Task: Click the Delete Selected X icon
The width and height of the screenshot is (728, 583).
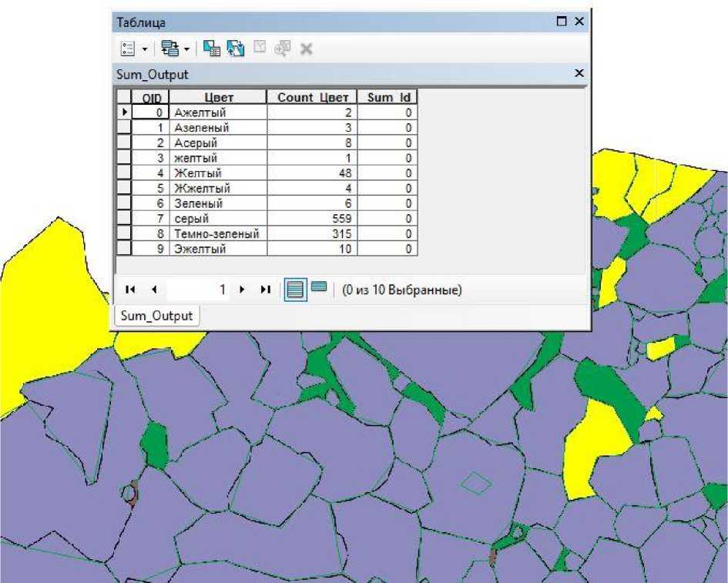Action: tap(306, 49)
